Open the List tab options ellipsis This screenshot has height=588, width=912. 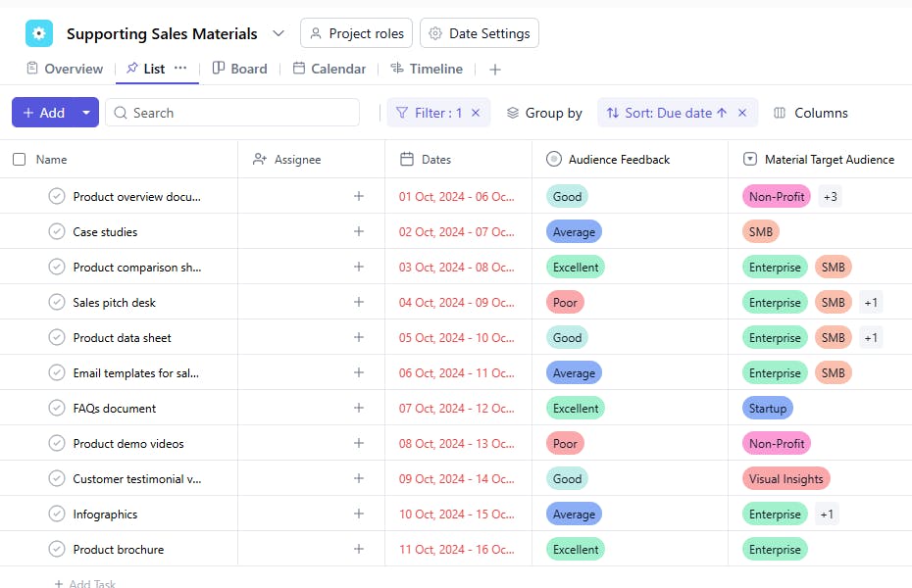tap(180, 69)
